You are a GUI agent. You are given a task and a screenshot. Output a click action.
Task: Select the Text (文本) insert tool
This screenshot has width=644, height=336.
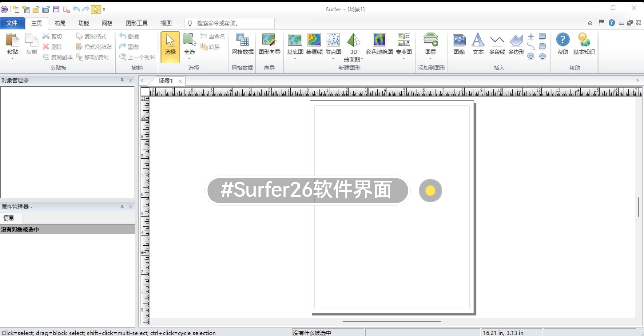click(478, 44)
